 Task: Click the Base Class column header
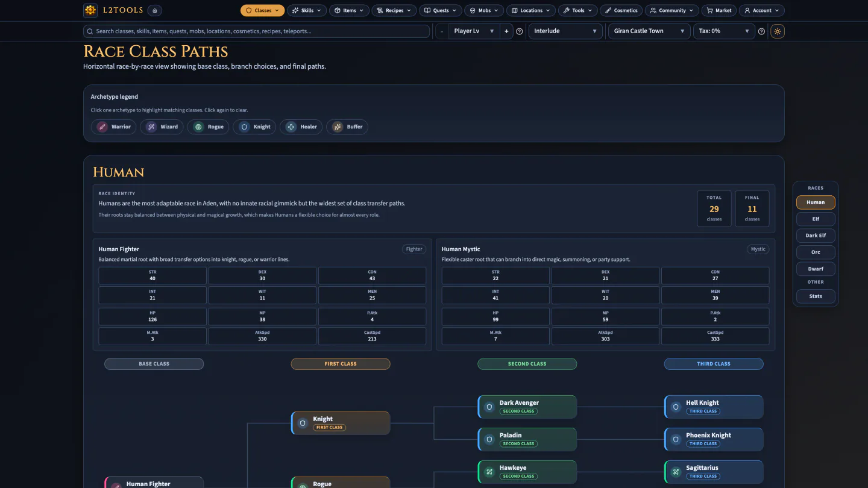(154, 364)
